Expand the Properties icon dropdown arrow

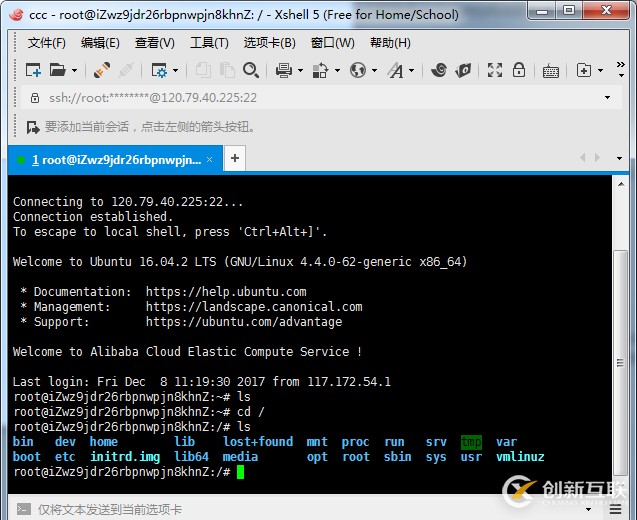[x=176, y=71]
